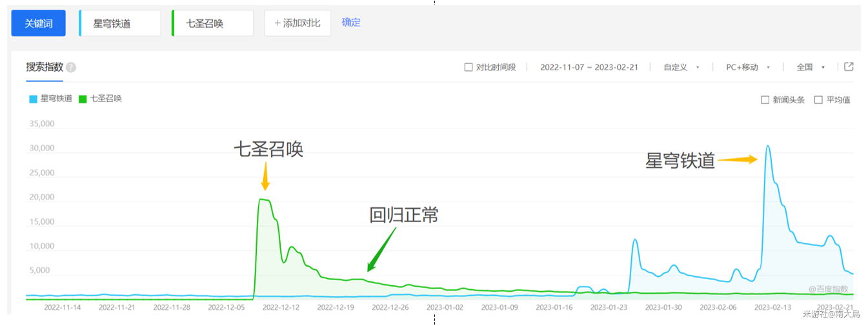Click the 2022-12-26 date label

(390, 307)
